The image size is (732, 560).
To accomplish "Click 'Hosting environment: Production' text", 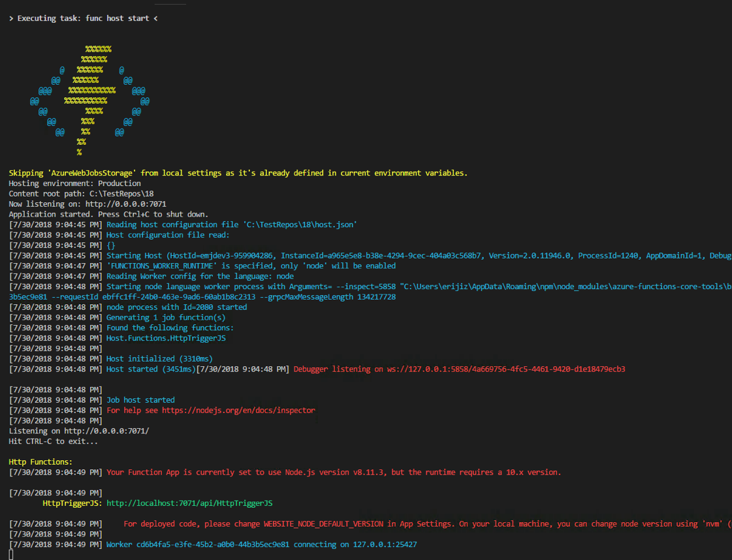I will click(x=74, y=183).
